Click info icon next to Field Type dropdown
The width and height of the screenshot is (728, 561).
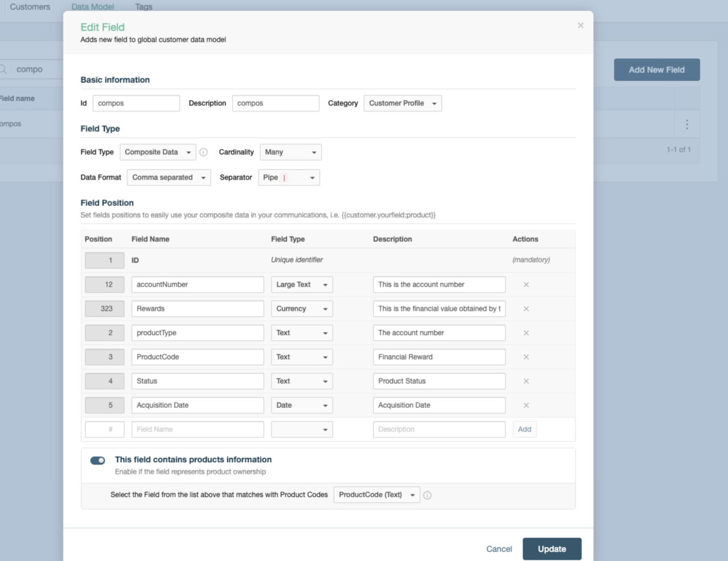204,152
